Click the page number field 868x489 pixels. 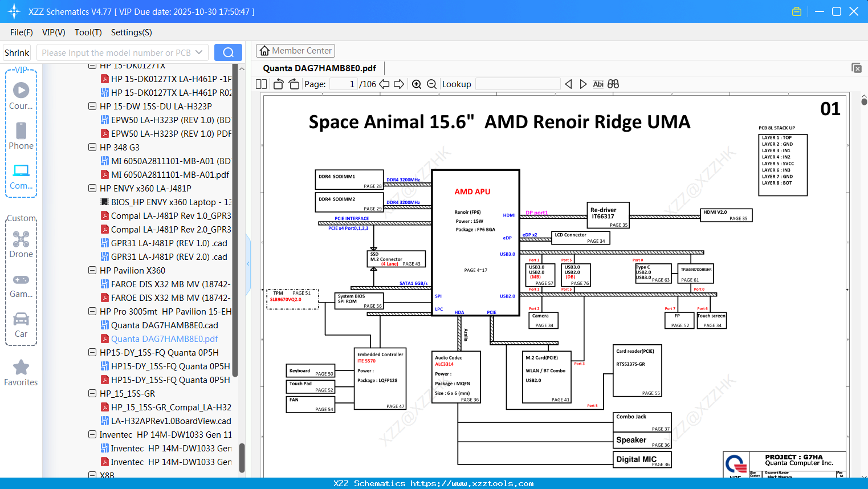344,84
